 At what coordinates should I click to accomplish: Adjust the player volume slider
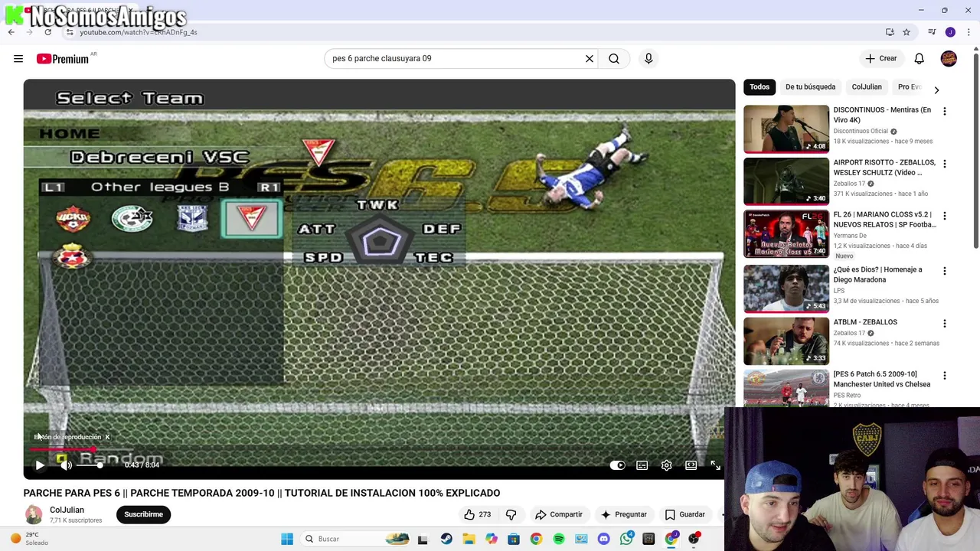coord(90,465)
